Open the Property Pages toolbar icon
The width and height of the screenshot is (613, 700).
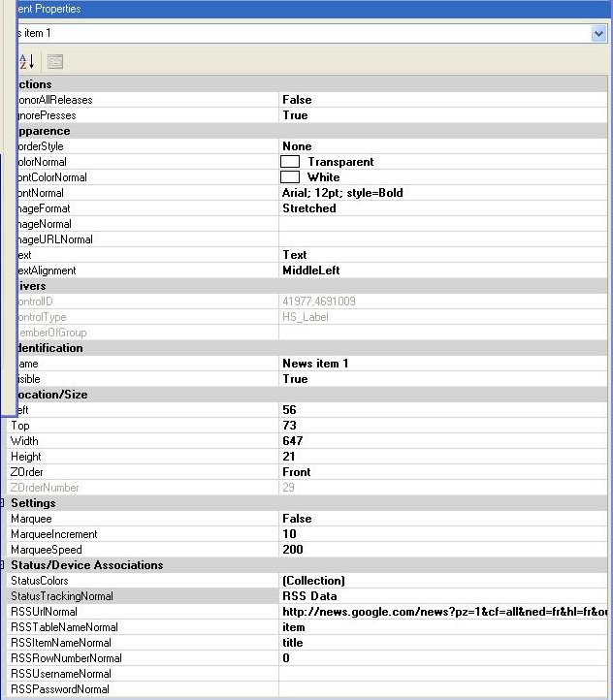coord(55,62)
